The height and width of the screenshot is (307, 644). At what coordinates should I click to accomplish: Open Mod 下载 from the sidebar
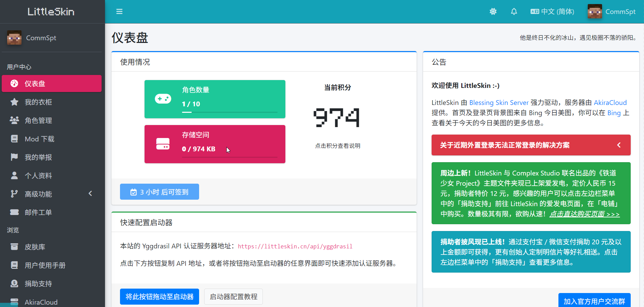point(40,139)
